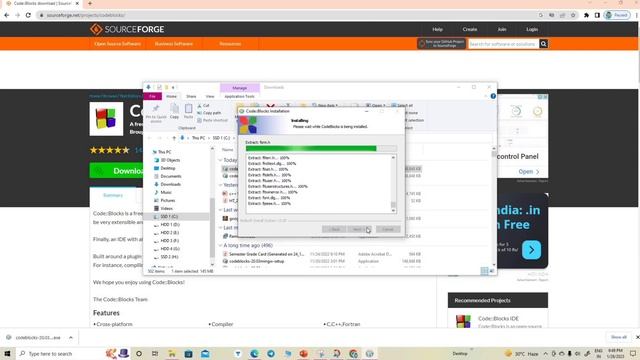Open Explorer help via blue question icon

[493, 96]
